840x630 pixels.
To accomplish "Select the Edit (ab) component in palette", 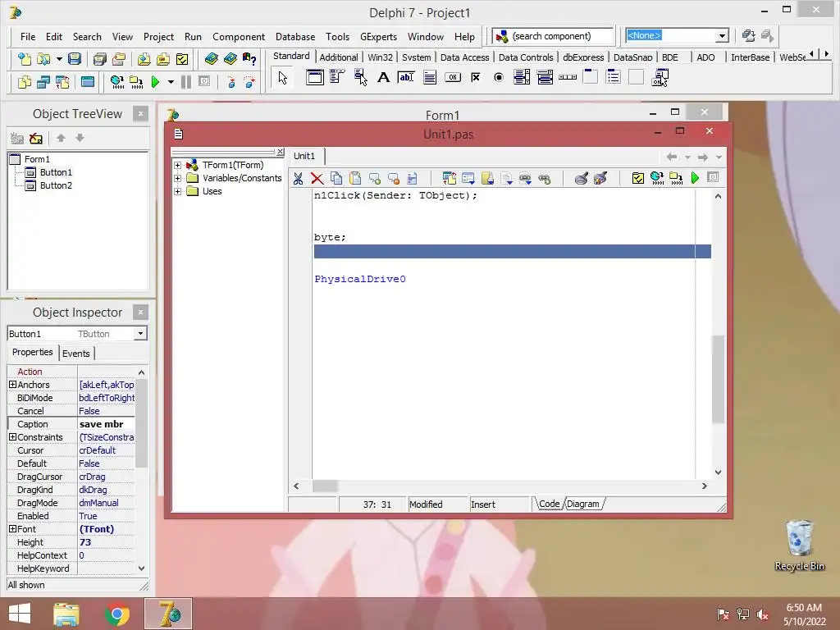I will point(406,78).
